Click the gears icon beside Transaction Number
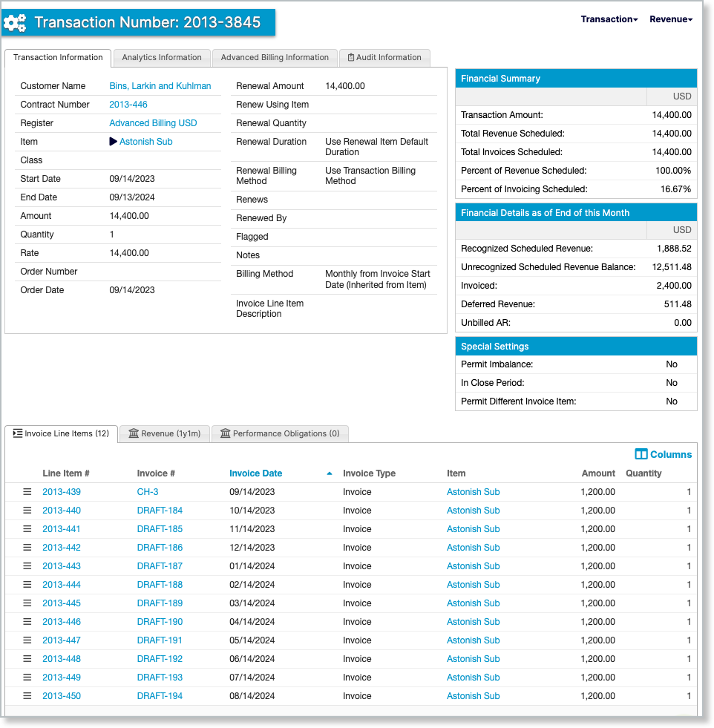 15,23
